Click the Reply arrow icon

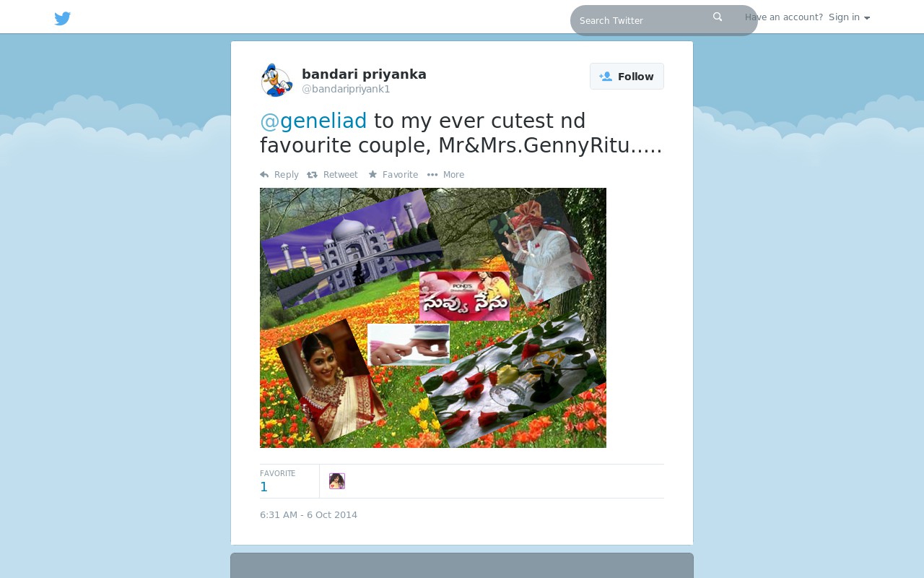[264, 175]
